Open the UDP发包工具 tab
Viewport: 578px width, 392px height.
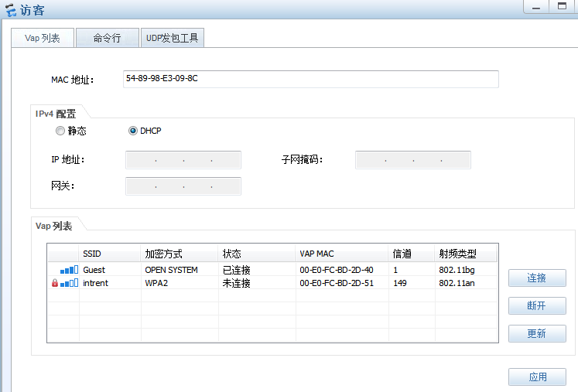point(172,38)
